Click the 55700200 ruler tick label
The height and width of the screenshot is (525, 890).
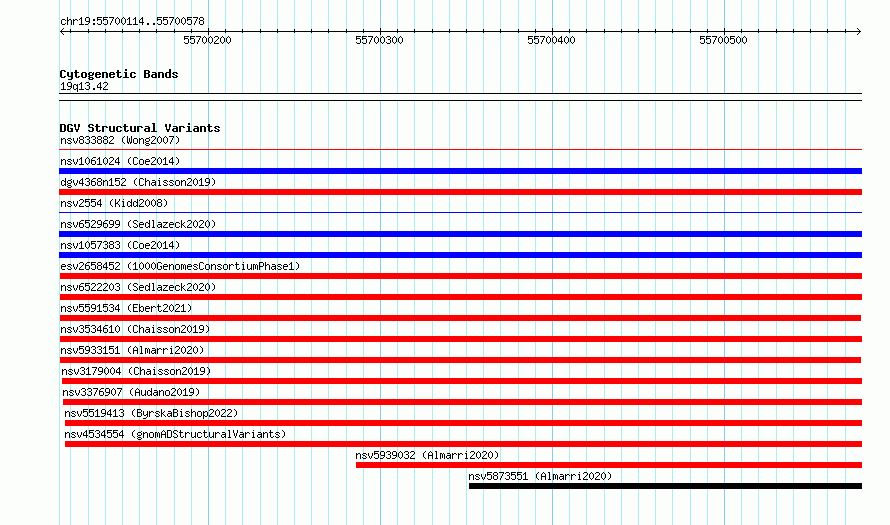[x=207, y=40]
